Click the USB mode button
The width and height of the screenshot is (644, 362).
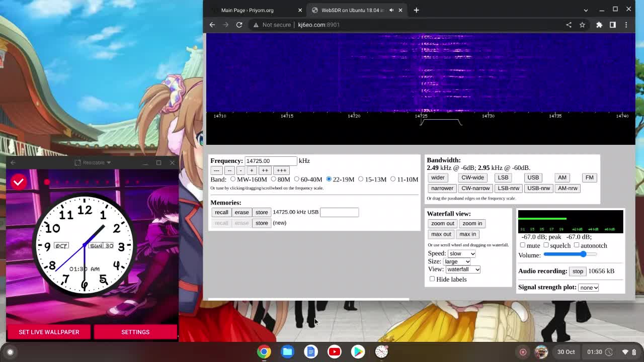[533, 177]
